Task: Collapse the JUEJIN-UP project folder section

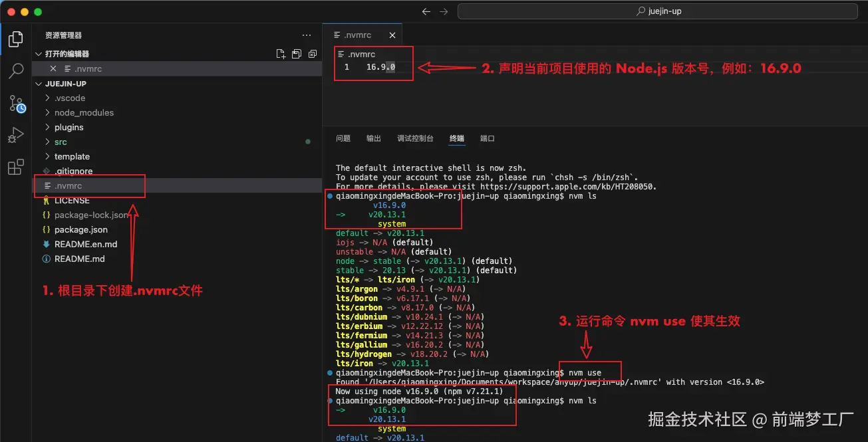Action: (177, 84)
